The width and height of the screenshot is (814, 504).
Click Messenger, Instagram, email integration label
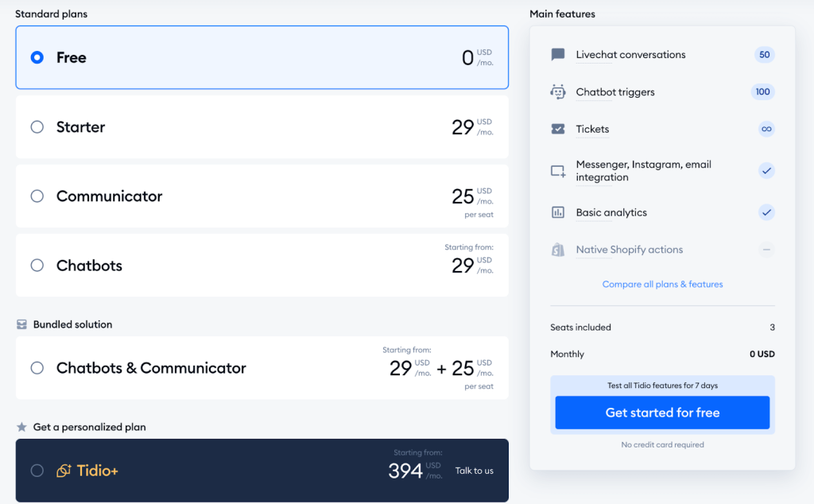click(x=644, y=171)
